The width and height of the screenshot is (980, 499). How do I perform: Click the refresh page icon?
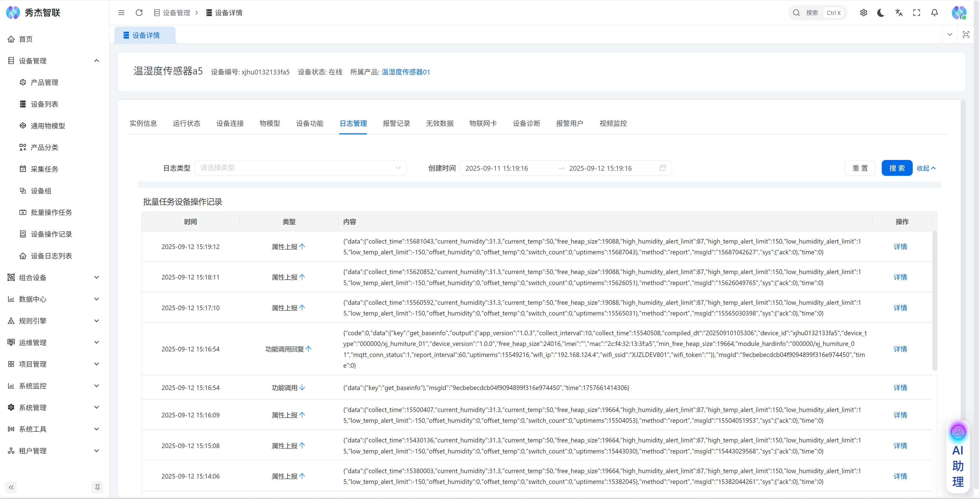pyautogui.click(x=139, y=13)
